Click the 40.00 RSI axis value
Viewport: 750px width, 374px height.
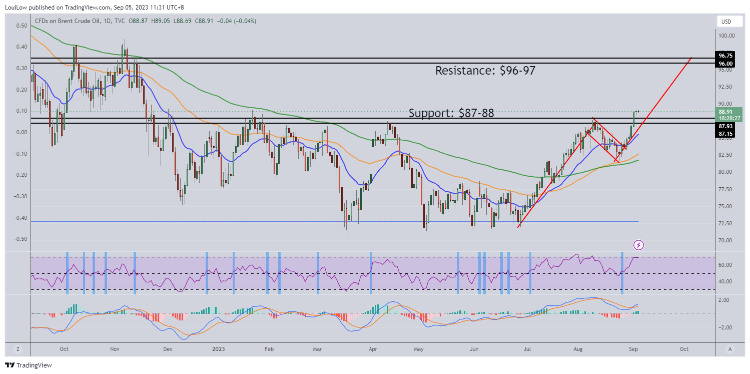tap(724, 281)
